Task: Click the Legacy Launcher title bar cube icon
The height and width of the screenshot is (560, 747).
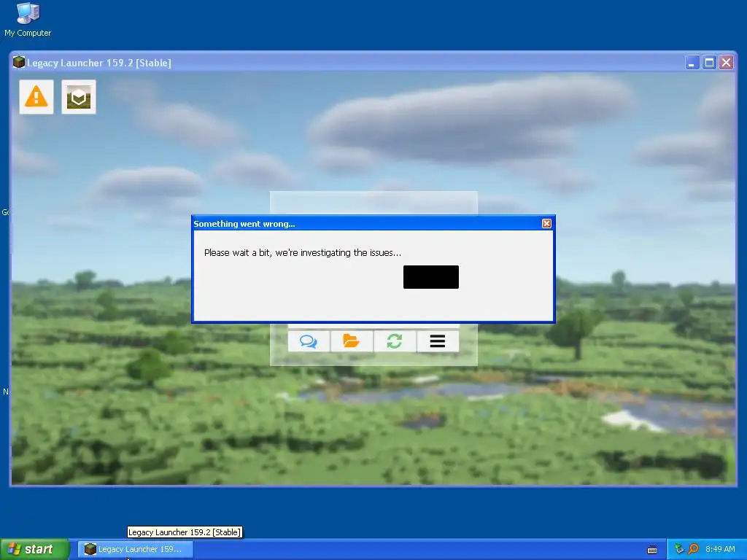Action: (18, 63)
